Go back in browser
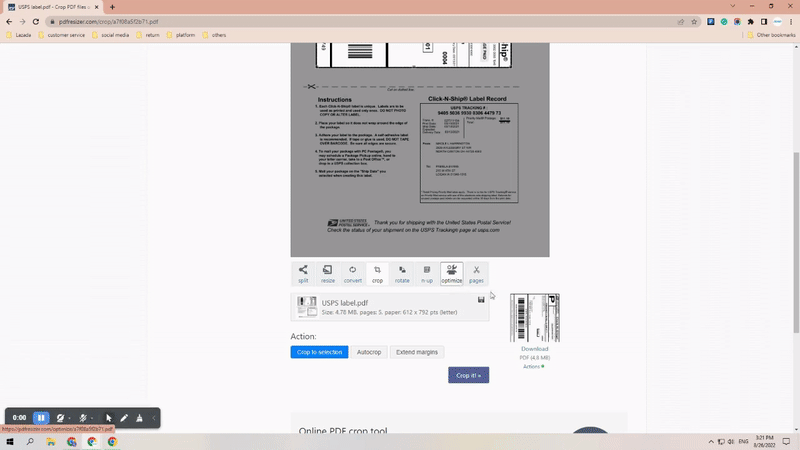Viewport: 800px width, 450px height. coord(9,21)
